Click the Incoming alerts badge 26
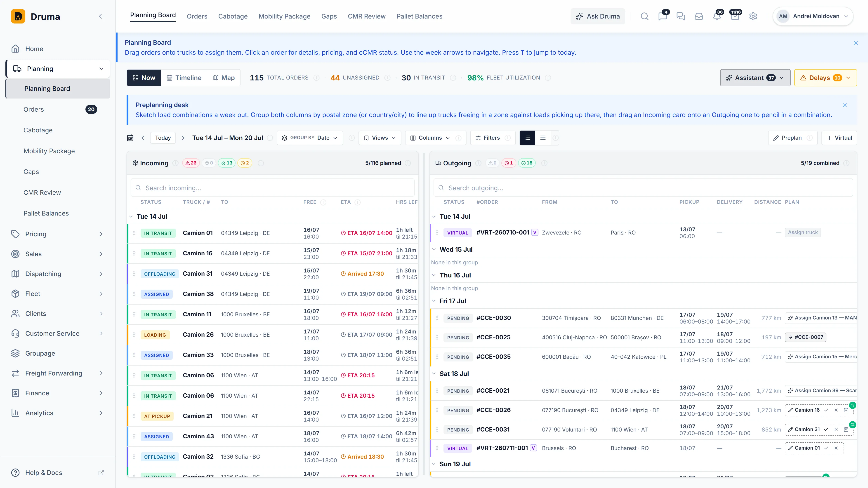868x488 pixels. click(x=191, y=163)
